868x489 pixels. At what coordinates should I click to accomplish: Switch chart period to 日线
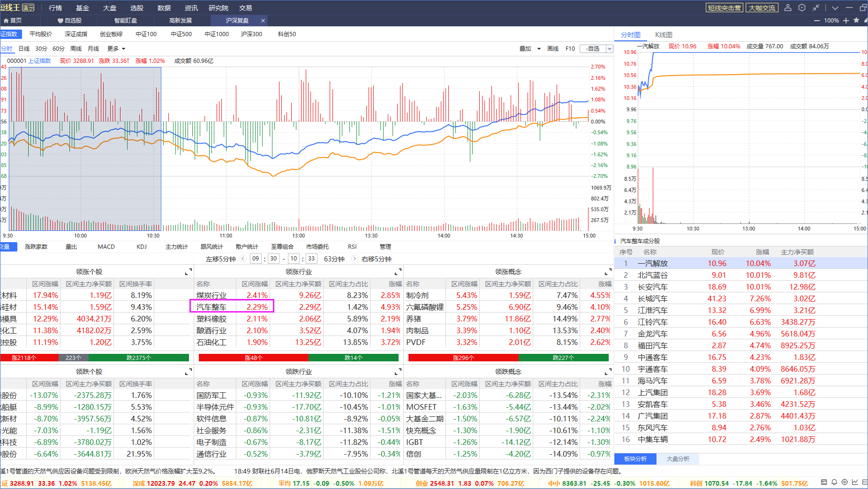[x=24, y=49]
